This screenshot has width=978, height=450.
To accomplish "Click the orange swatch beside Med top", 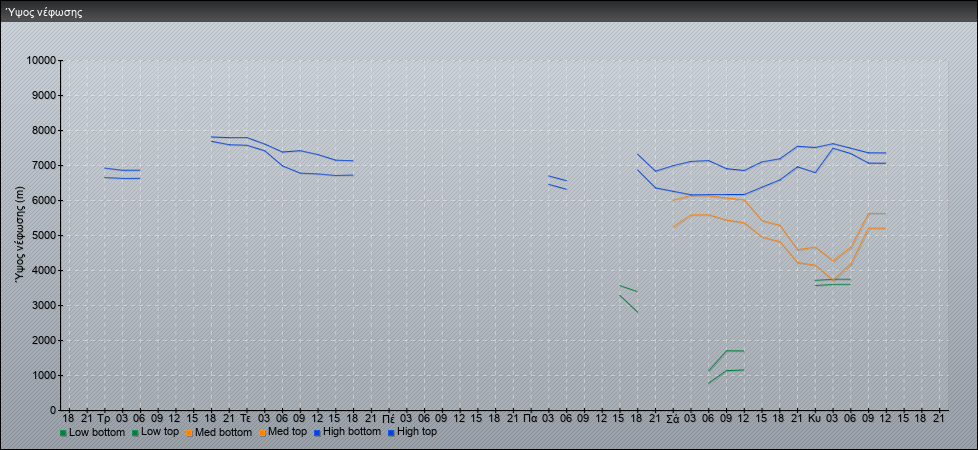I will click(263, 433).
